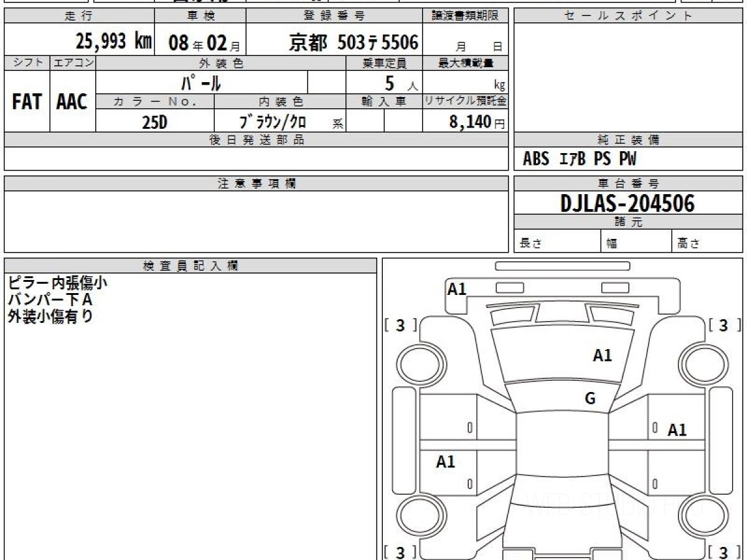The height and width of the screenshot is (560, 747).
Task: Click the エアコン header cell
Action: click(x=72, y=63)
